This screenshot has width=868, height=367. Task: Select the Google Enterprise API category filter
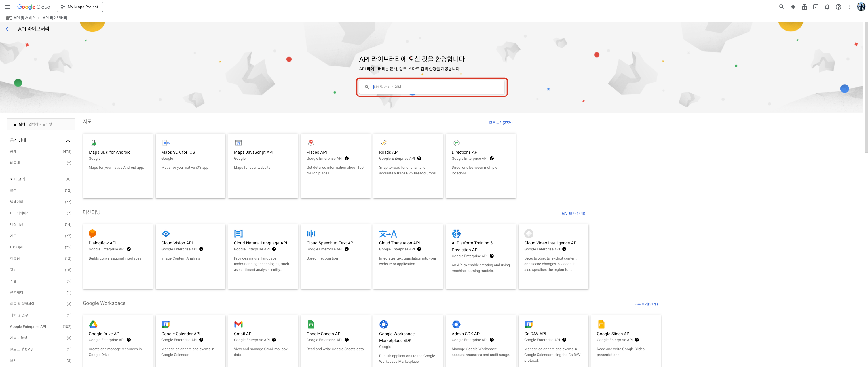tap(28, 326)
